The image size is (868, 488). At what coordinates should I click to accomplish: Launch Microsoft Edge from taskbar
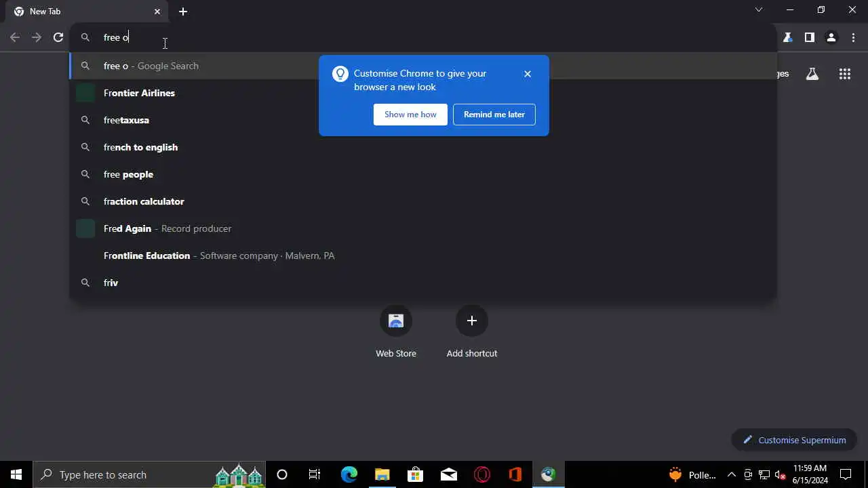coord(349,474)
